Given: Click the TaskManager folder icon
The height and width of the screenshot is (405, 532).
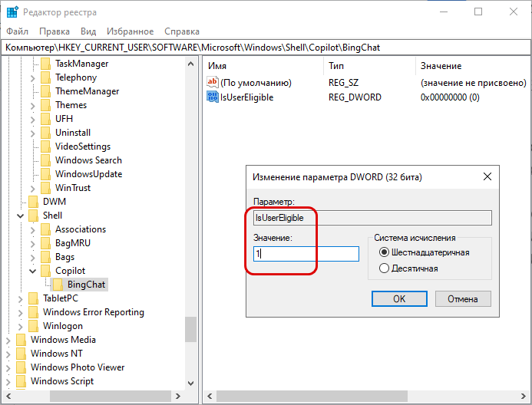Looking at the screenshot, I should coord(45,64).
